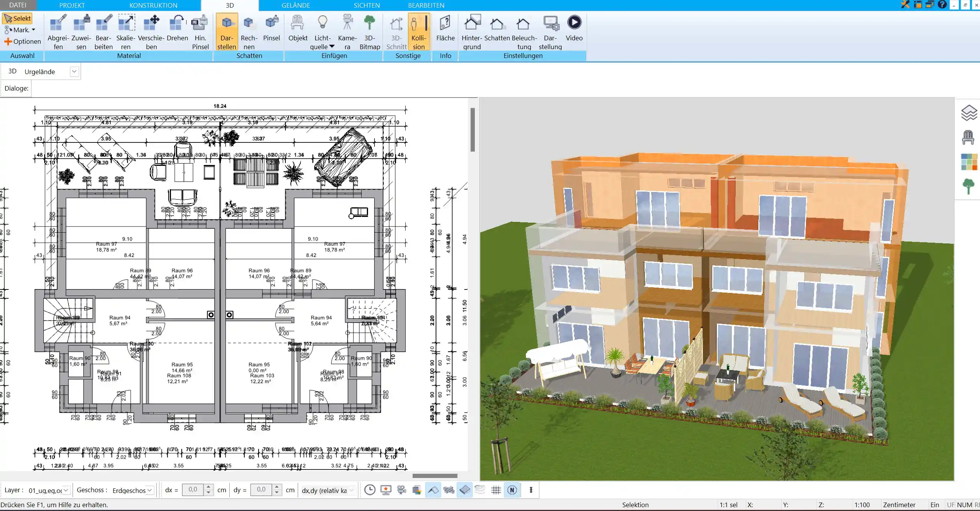Open the Fläche info tool
Image resolution: width=980 pixels, height=511 pixels.
(x=445, y=28)
